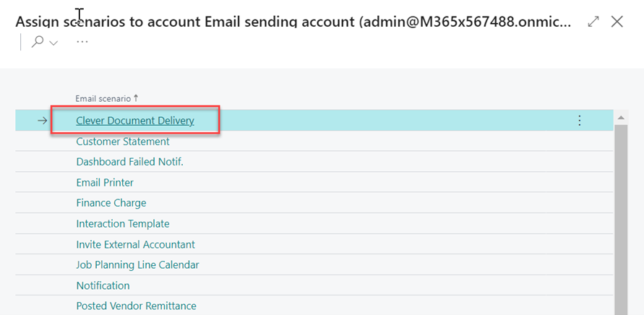
Task: Expand the search dropdown chevron
Action: pos(53,43)
